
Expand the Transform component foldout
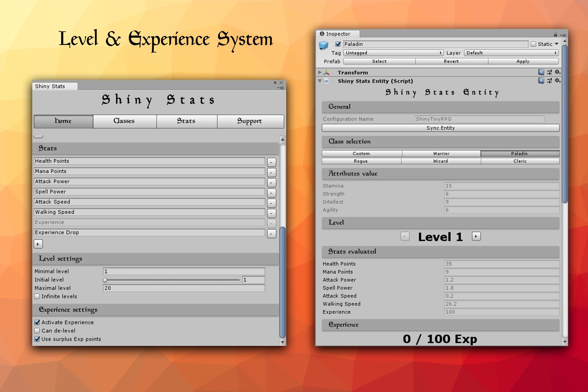320,72
